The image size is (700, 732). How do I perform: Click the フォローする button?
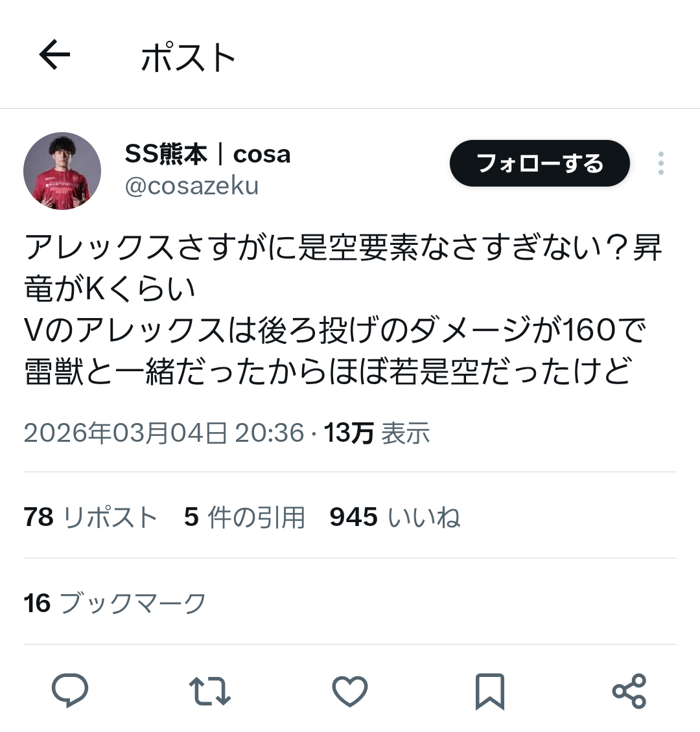pyautogui.click(x=540, y=163)
